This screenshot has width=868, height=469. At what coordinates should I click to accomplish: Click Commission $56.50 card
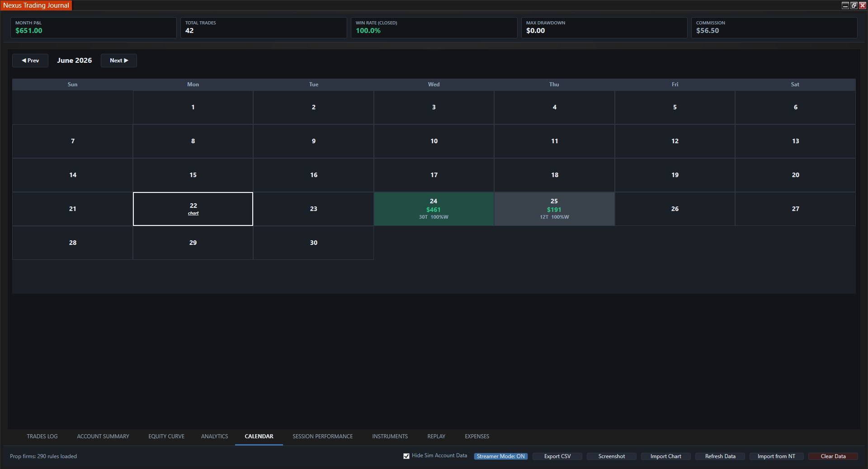pos(774,28)
